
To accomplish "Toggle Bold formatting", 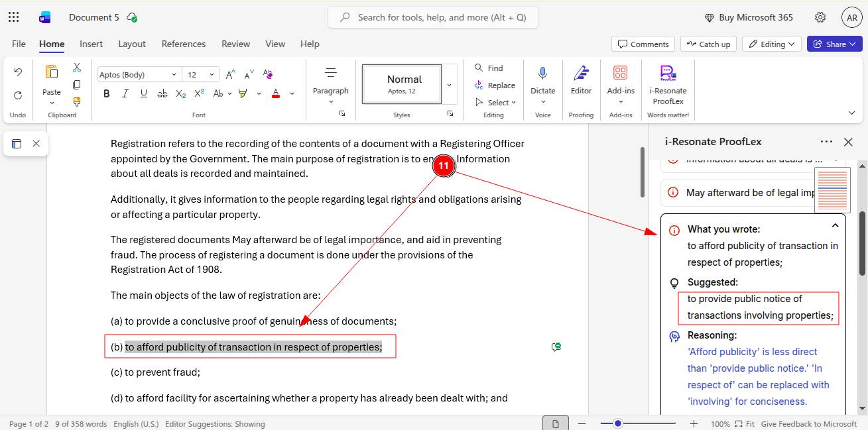I will (x=106, y=93).
